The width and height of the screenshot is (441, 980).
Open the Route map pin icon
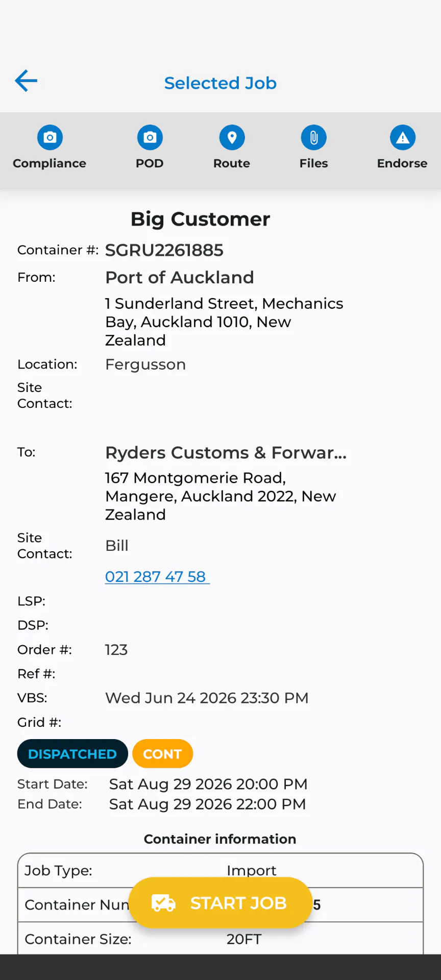click(x=232, y=137)
